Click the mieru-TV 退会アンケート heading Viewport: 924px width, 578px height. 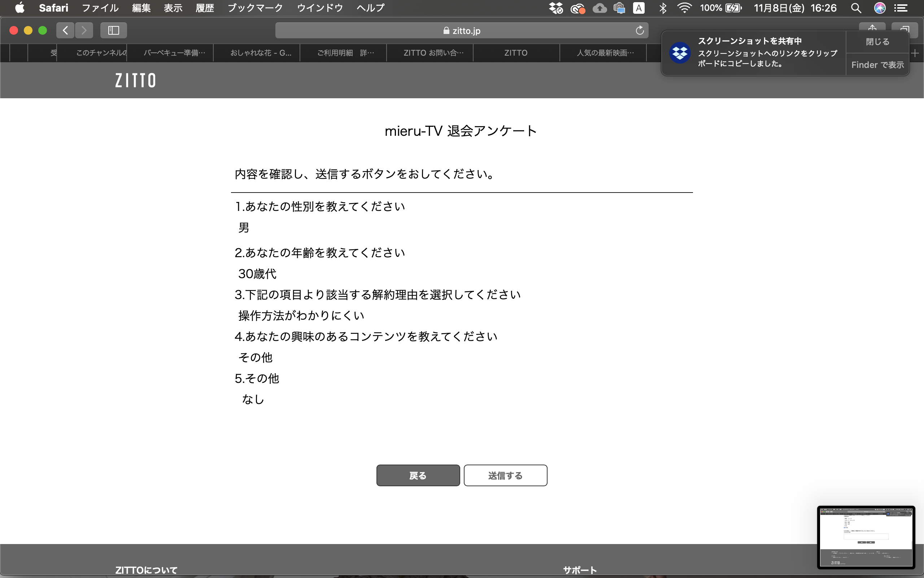461,131
